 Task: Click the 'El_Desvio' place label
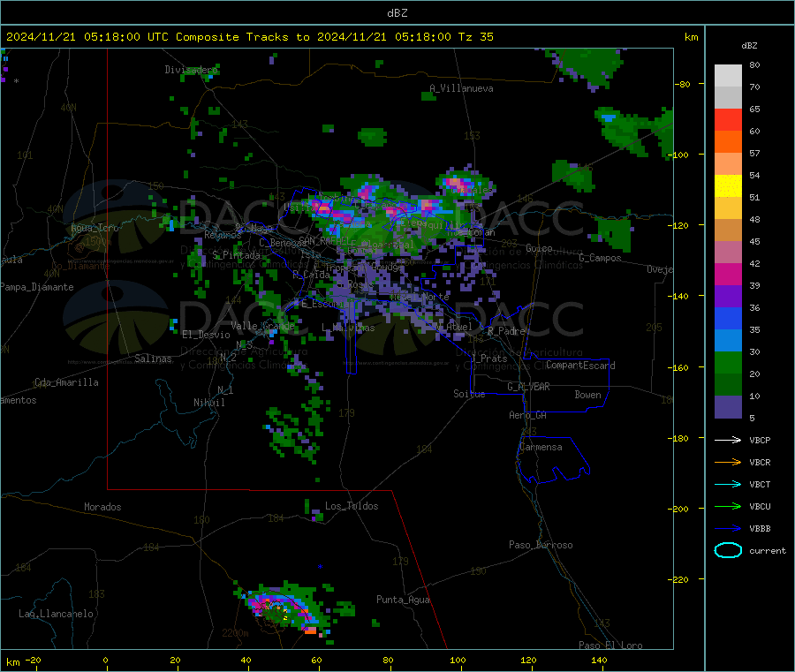(206, 335)
